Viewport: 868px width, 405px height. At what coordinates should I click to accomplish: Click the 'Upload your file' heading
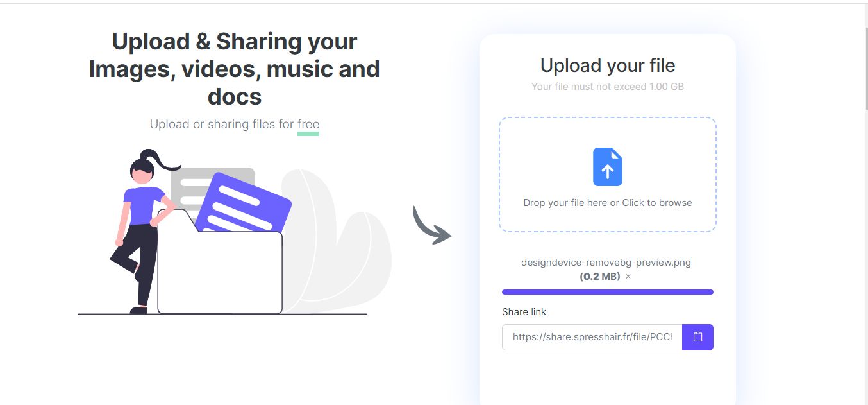point(608,65)
